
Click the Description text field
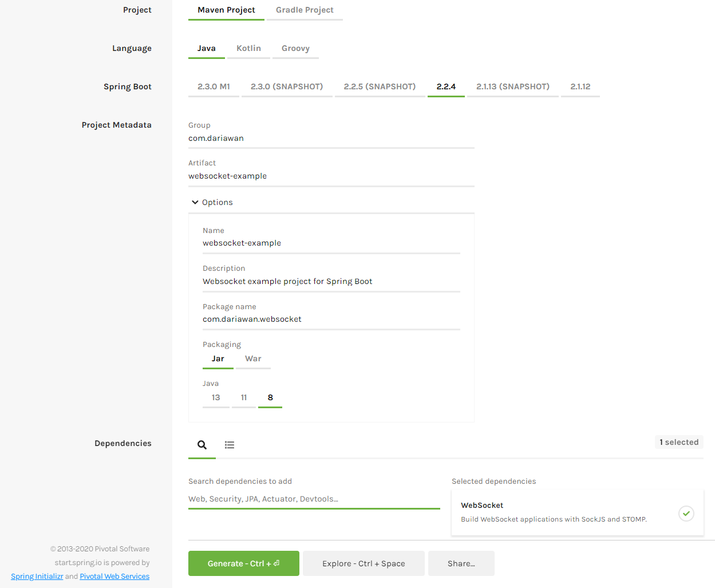(331, 281)
